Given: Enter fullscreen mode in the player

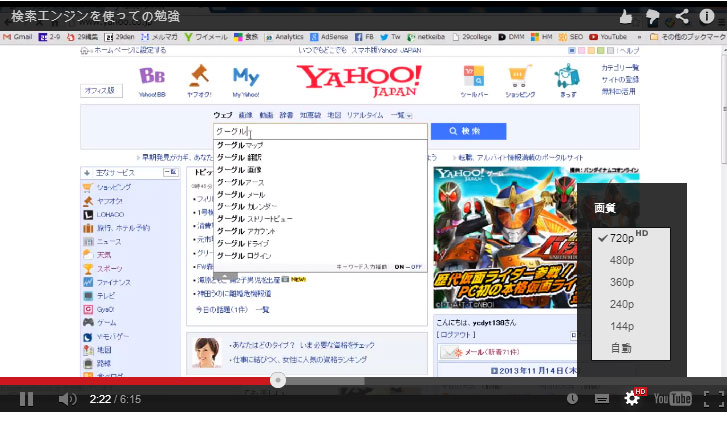Looking at the screenshot, I should (714, 399).
